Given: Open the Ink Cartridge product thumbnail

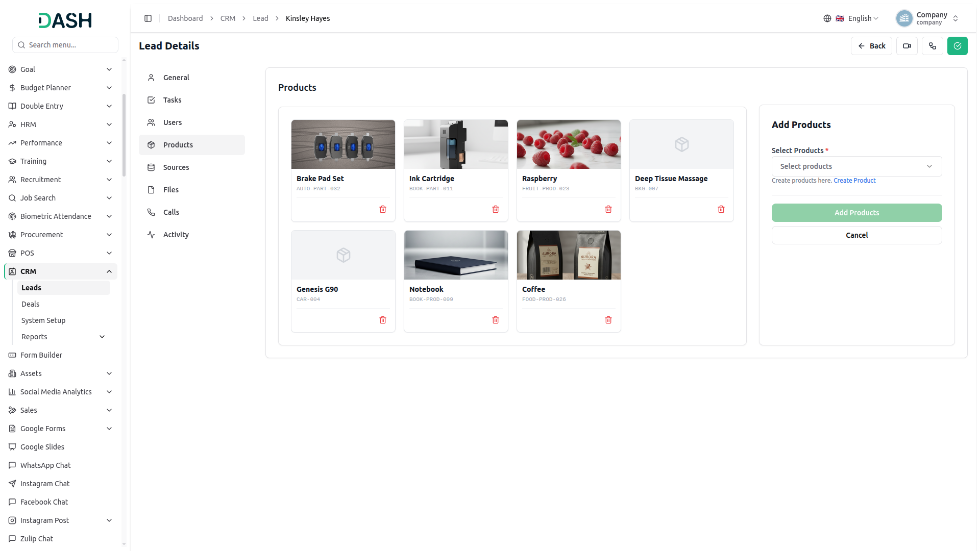Looking at the screenshot, I should click(x=456, y=144).
